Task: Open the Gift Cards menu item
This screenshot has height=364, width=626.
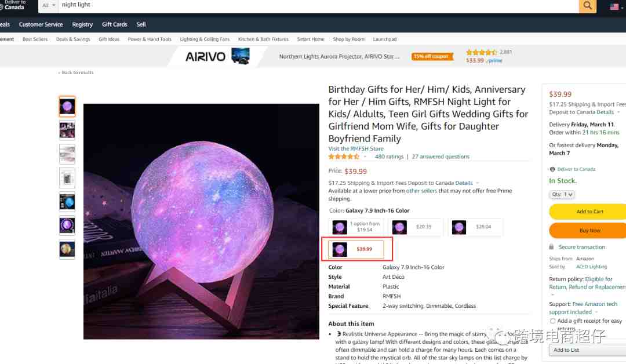Action: tap(115, 24)
